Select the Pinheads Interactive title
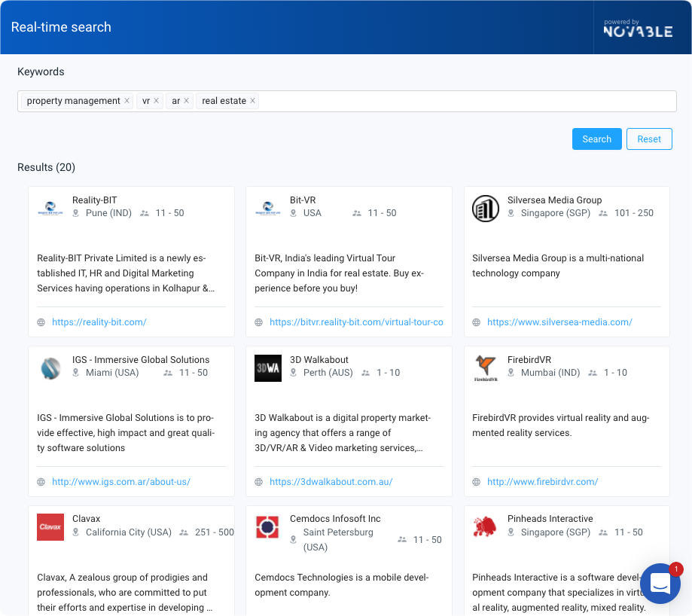 click(x=550, y=519)
